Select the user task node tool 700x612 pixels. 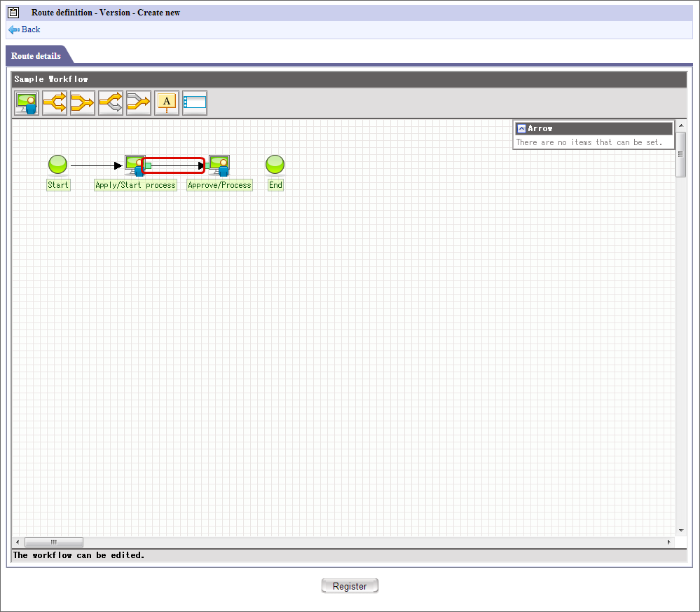27,103
